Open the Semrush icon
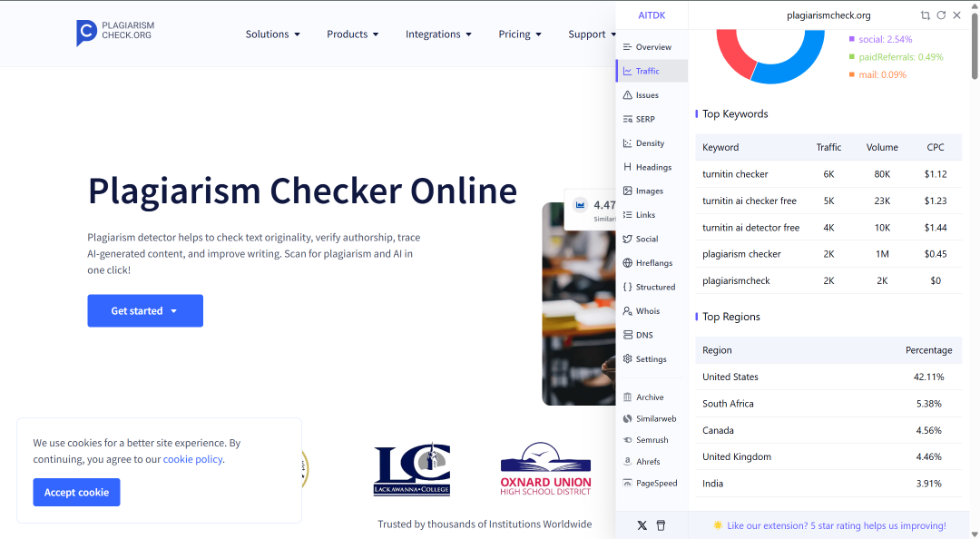The width and height of the screenshot is (980, 539). click(x=627, y=440)
